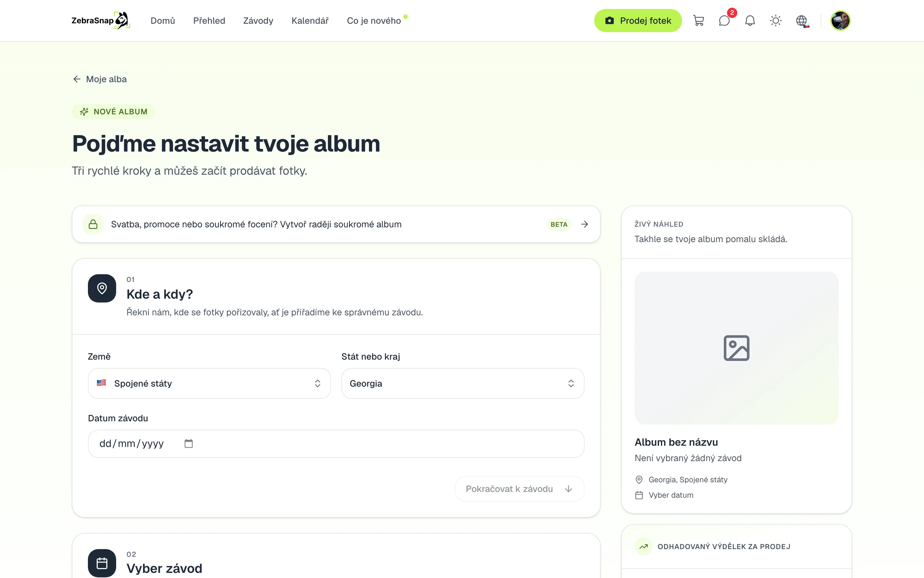This screenshot has width=924, height=578.
Task: Click the image placeholder in live preview
Action: [x=736, y=348]
